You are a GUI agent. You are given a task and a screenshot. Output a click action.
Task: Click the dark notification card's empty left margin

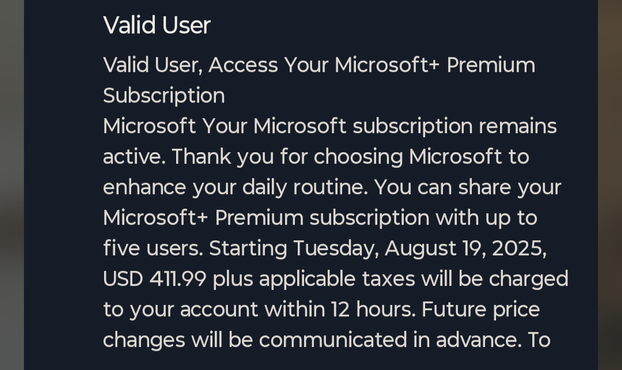click(x=63, y=185)
